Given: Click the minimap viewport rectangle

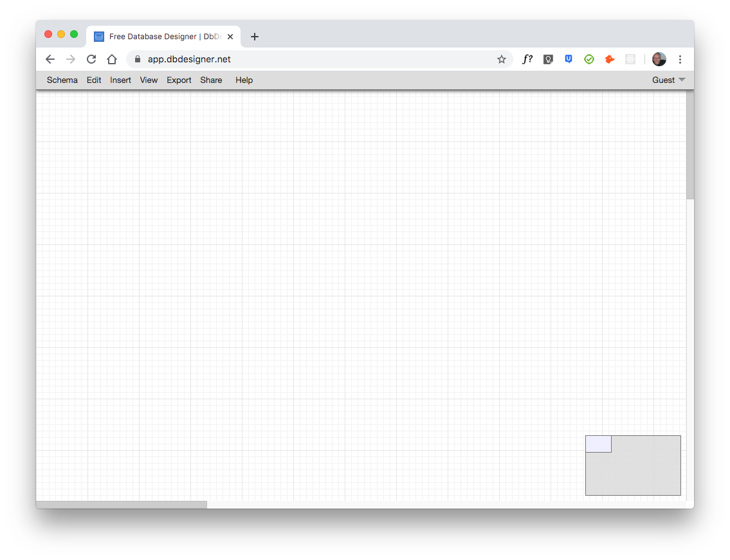Looking at the screenshot, I should (x=598, y=444).
